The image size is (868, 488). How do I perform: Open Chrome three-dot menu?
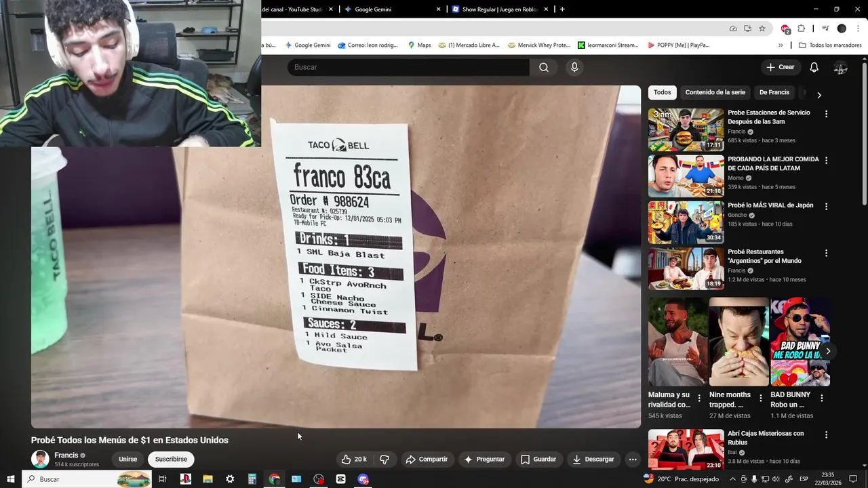[859, 28]
